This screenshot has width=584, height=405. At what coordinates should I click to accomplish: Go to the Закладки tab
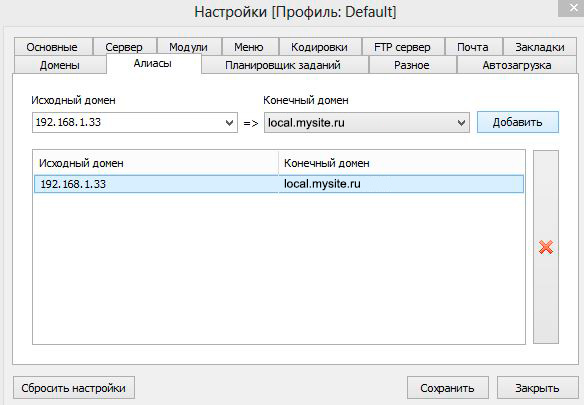(x=540, y=47)
